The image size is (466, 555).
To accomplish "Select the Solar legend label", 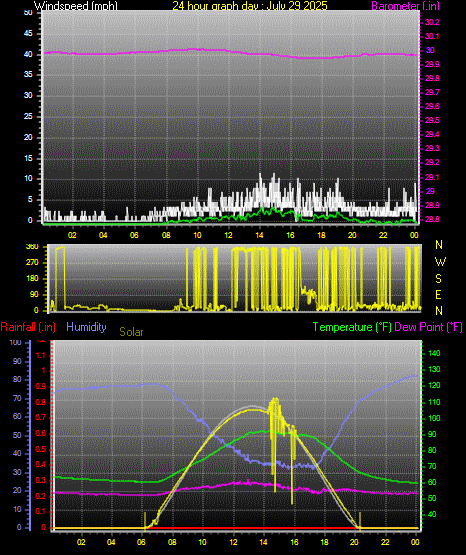I will (x=131, y=332).
